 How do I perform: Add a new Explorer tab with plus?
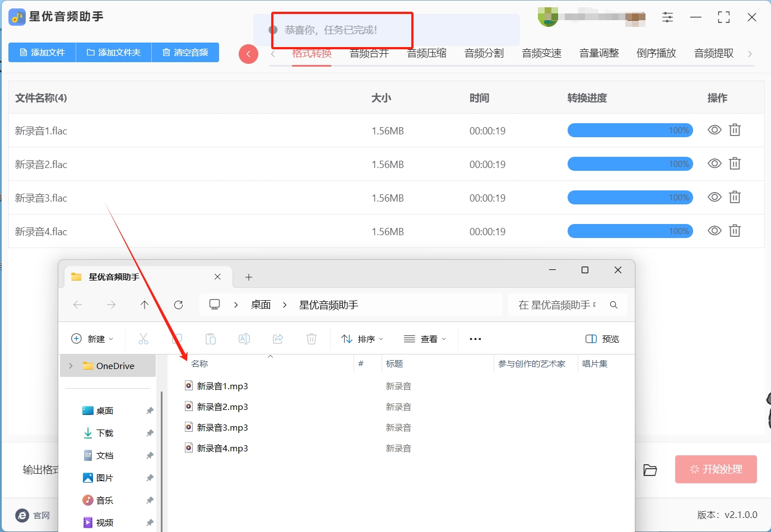[249, 277]
